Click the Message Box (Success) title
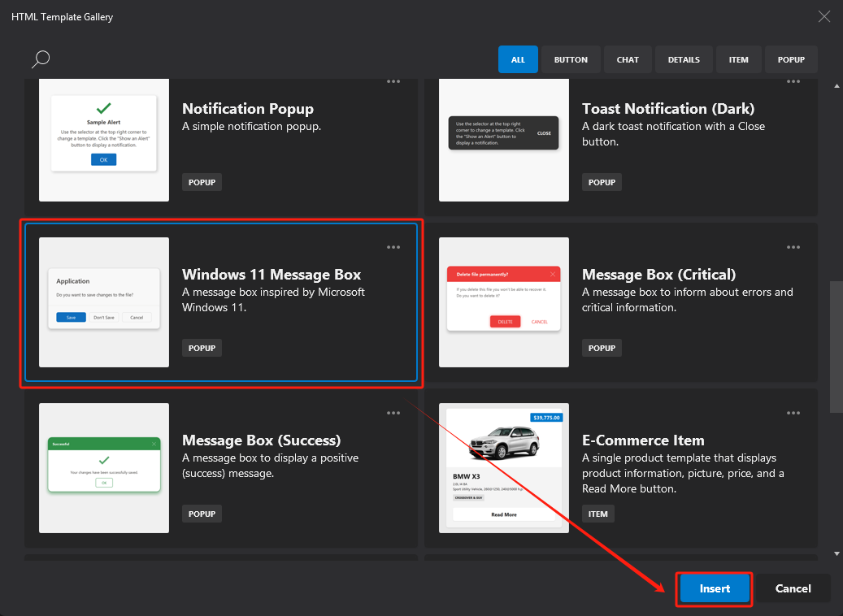Screen dimensions: 843x616 (x=261, y=440)
